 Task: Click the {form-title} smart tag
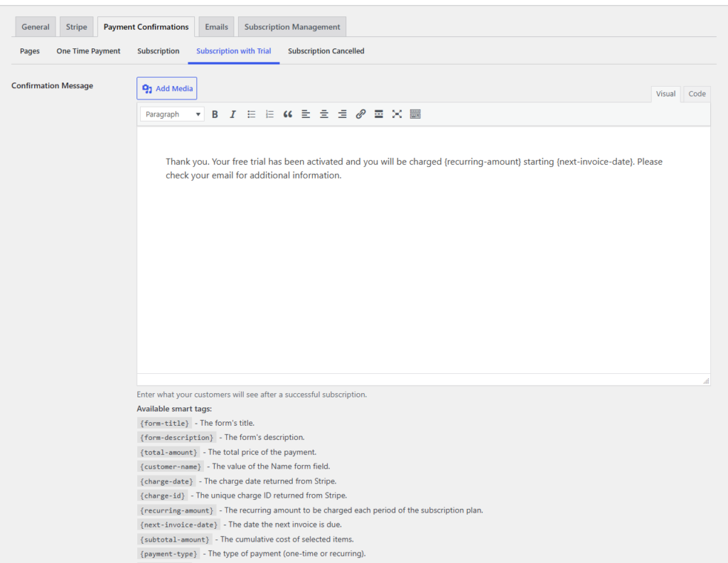(164, 423)
